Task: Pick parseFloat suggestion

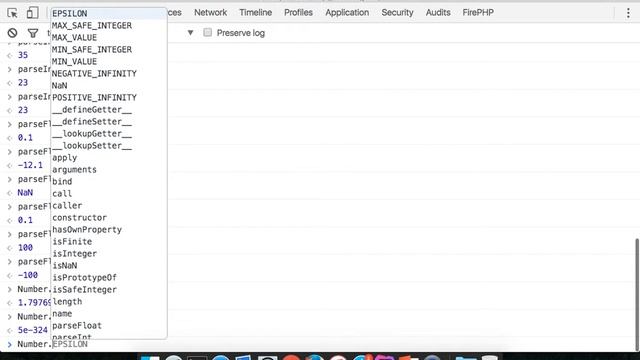Action: [x=109, y=326]
